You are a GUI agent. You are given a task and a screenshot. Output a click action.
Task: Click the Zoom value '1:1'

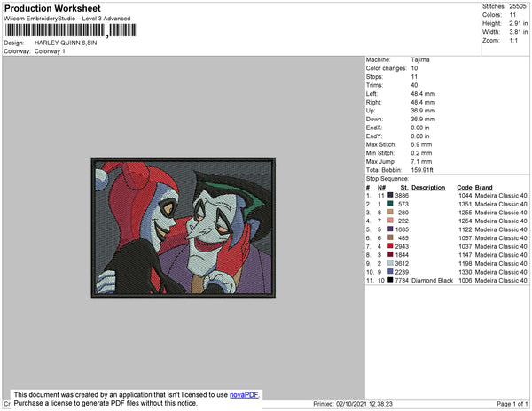coord(513,41)
